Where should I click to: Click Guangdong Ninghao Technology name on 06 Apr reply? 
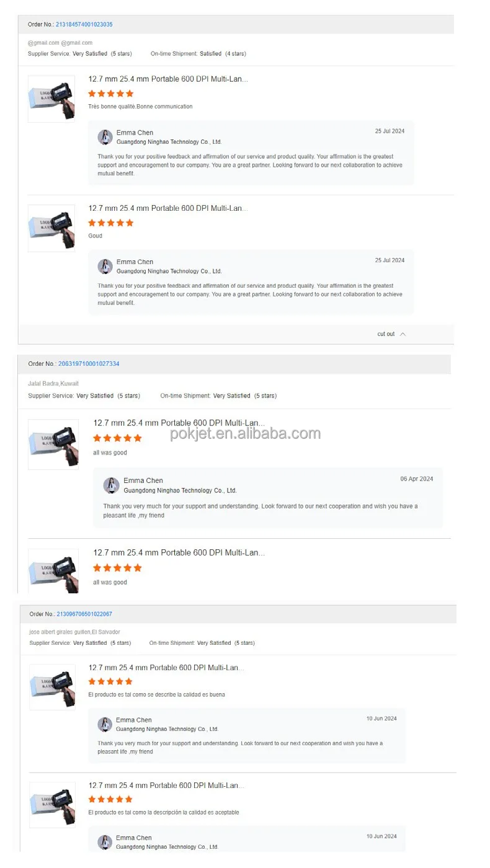coord(180,490)
